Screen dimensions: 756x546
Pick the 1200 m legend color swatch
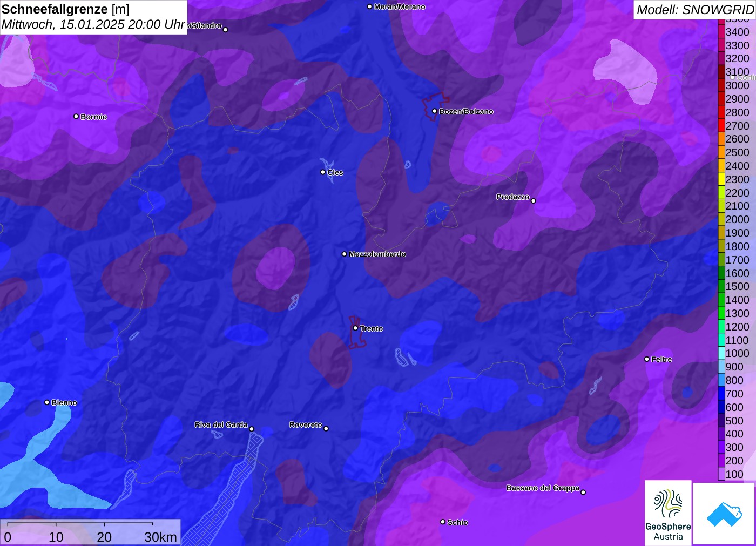(721, 327)
